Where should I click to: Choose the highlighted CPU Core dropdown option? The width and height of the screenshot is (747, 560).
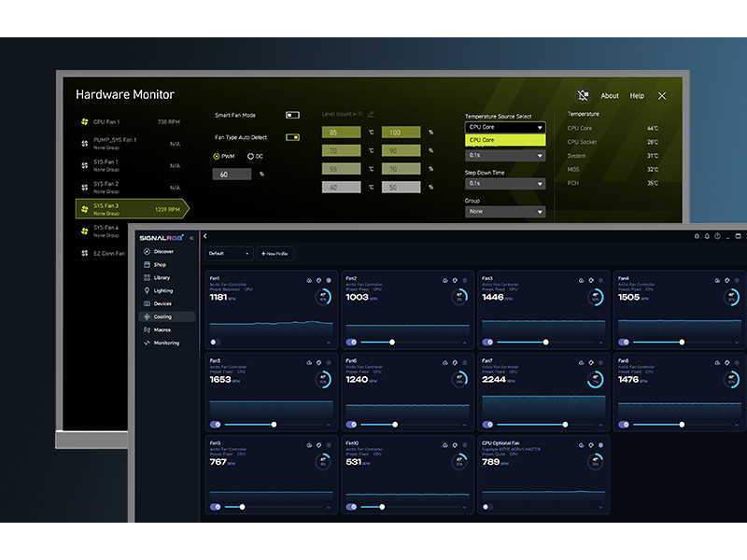[x=505, y=140]
